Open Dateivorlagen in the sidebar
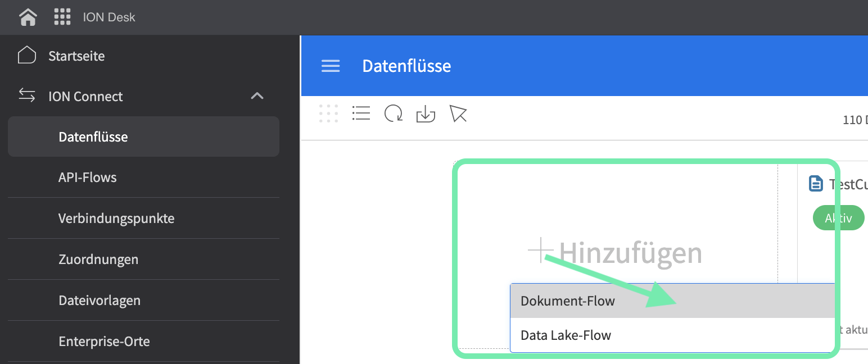Image resolution: width=868 pixels, height=364 pixels. click(x=100, y=301)
